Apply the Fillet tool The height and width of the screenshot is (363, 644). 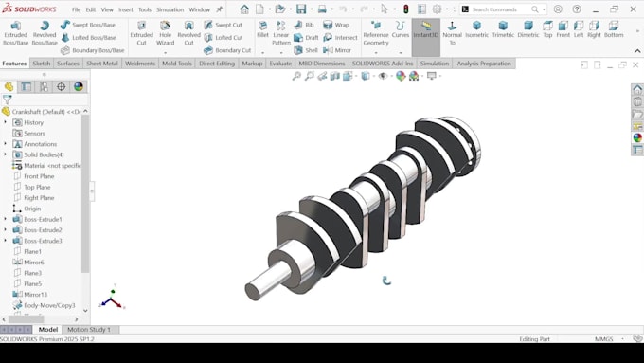[263, 29]
